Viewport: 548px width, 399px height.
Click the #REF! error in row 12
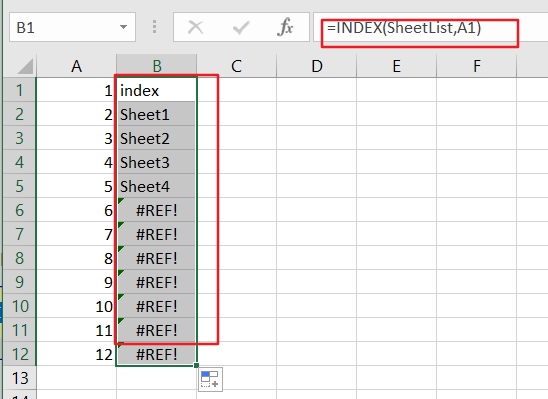point(156,354)
